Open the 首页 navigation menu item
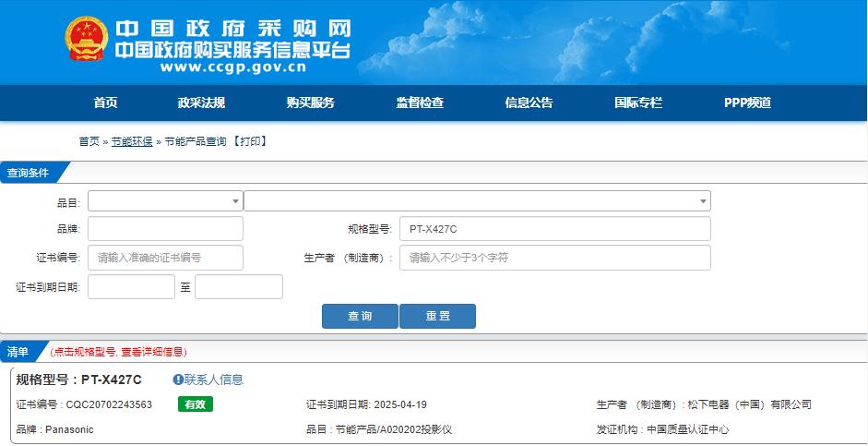Viewport: 868px width, 446px height. coord(105,102)
